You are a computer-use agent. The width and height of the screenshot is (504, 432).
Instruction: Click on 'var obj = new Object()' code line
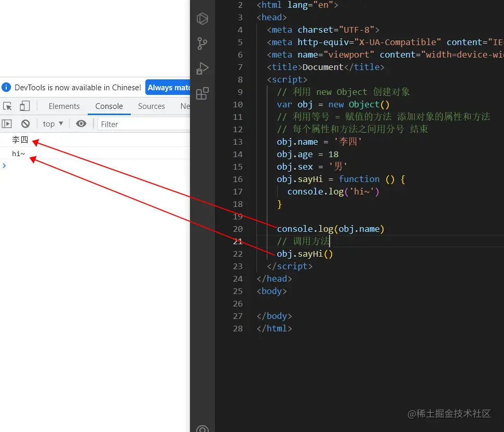[333, 105]
